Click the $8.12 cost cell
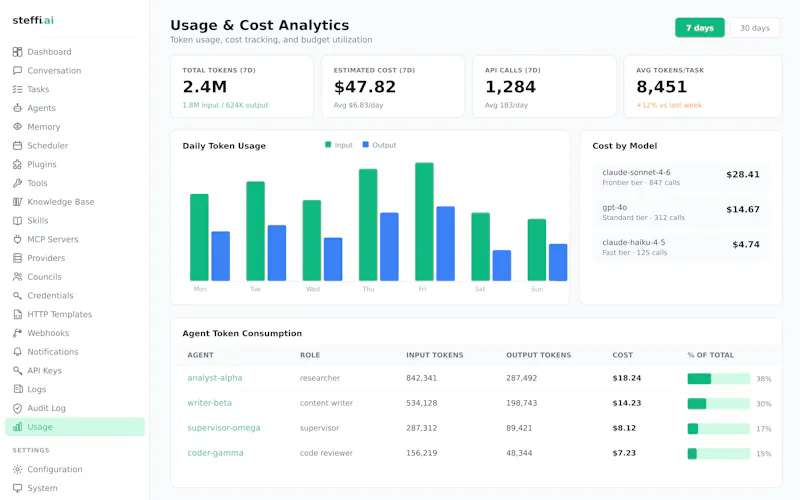Screen dimensions: 800x500 624,428
